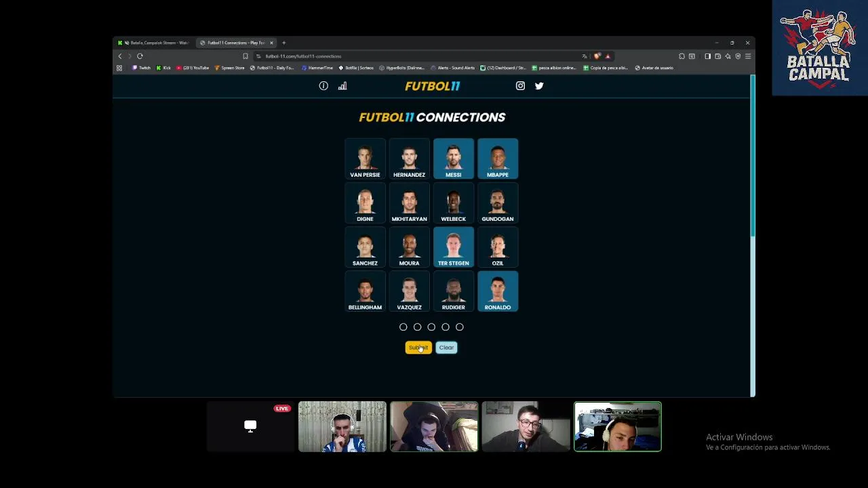Select the highlighted webcam with headset user
The height and width of the screenshot is (488, 868).
(618, 426)
